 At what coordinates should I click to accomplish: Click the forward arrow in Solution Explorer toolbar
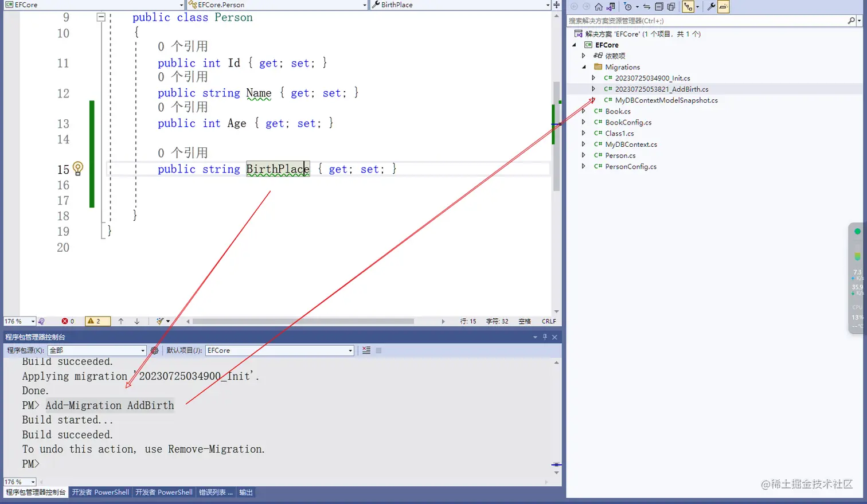click(586, 7)
